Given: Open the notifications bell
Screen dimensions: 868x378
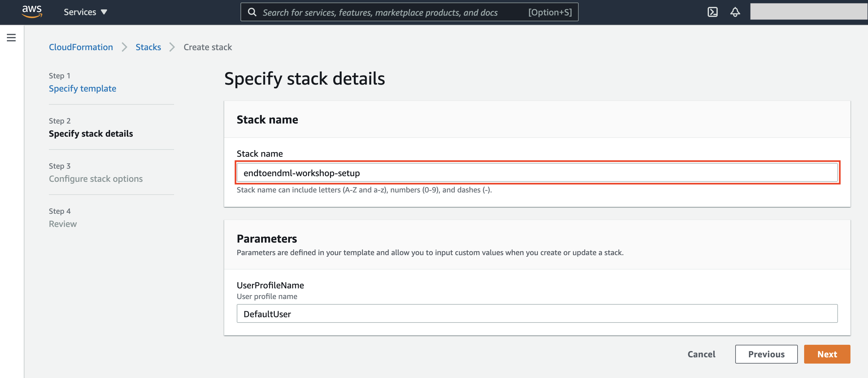Looking at the screenshot, I should (735, 12).
